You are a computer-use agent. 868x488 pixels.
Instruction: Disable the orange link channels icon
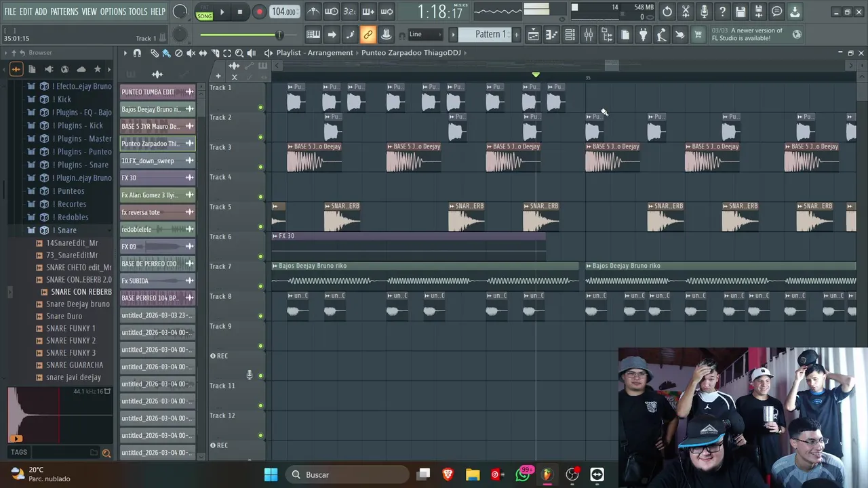click(x=368, y=35)
